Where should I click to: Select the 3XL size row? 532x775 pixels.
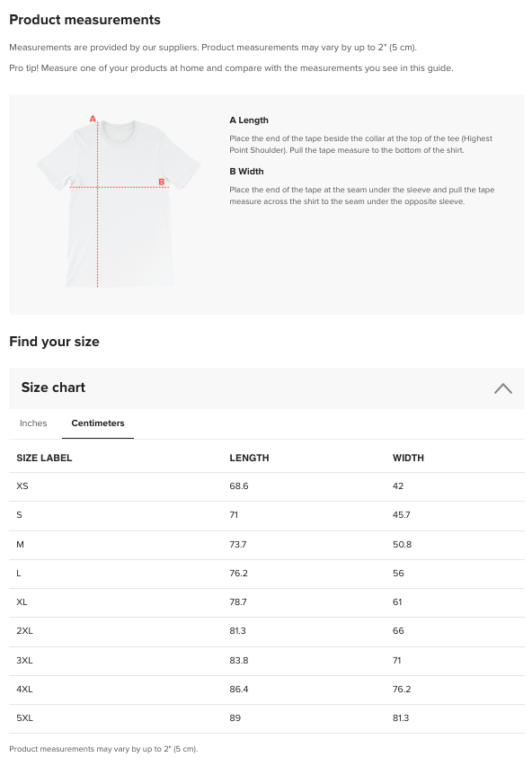tap(267, 660)
